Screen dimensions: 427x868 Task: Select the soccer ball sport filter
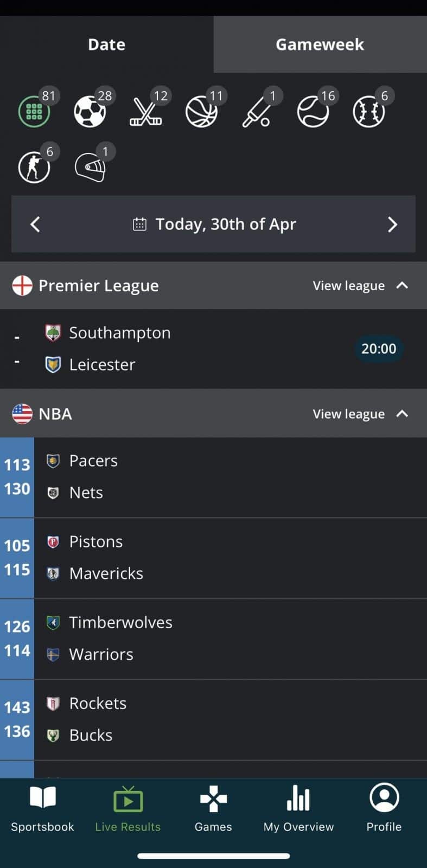point(90,112)
